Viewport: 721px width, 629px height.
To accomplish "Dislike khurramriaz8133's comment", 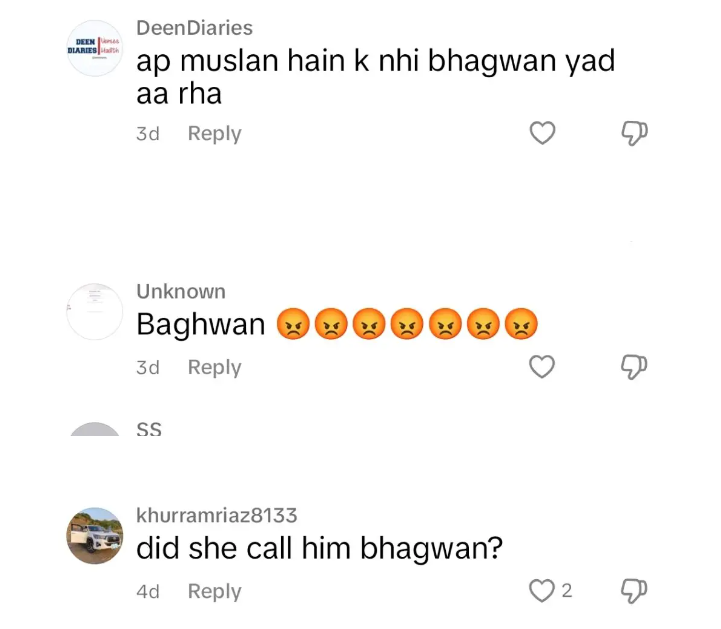I will pyautogui.click(x=634, y=591).
